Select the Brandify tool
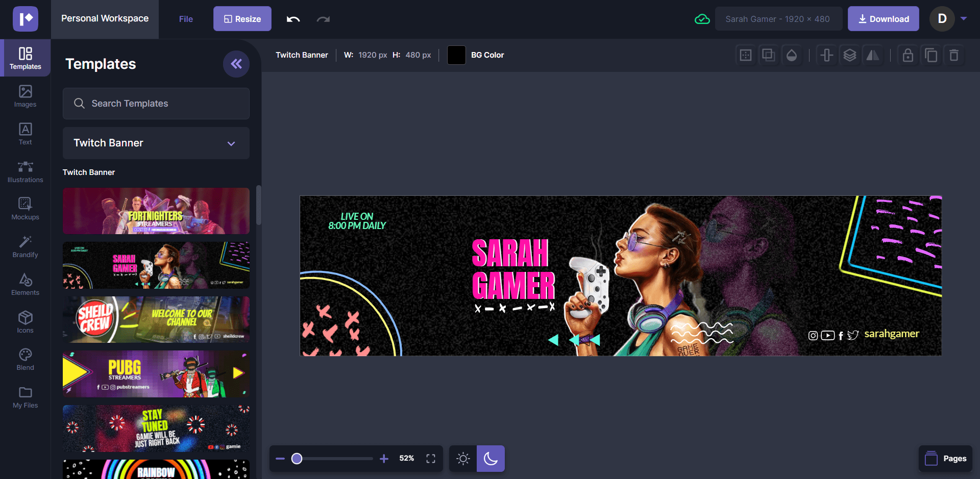 click(x=25, y=246)
